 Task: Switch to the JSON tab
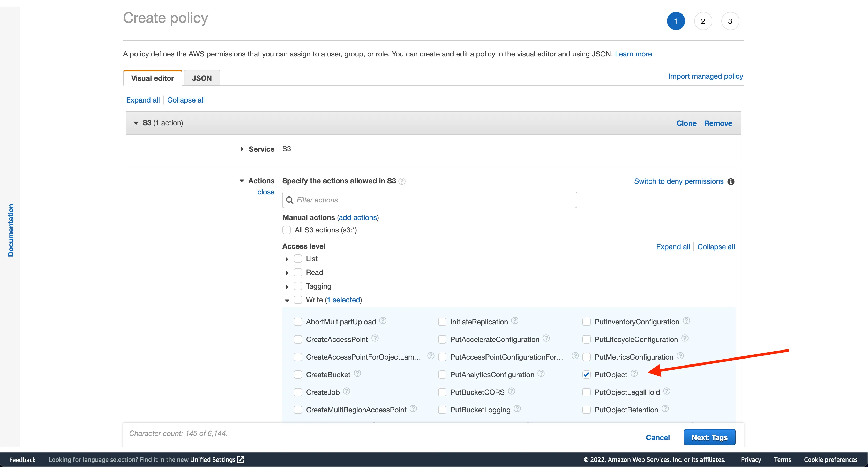coord(201,78)
